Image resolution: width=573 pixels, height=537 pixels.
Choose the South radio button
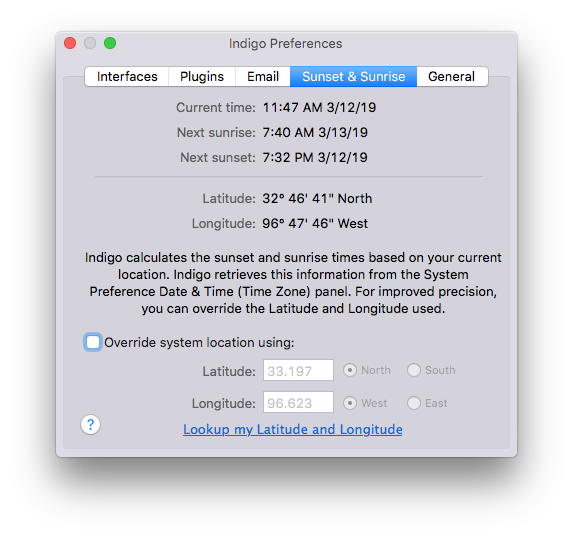coord(414,370)
